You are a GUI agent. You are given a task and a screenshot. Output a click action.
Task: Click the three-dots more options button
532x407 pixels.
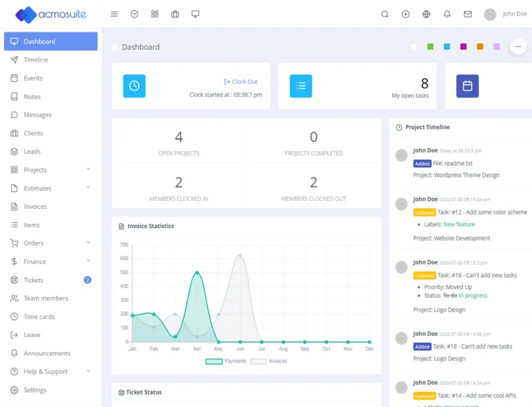pyautogui.click(x=518, y=47)
